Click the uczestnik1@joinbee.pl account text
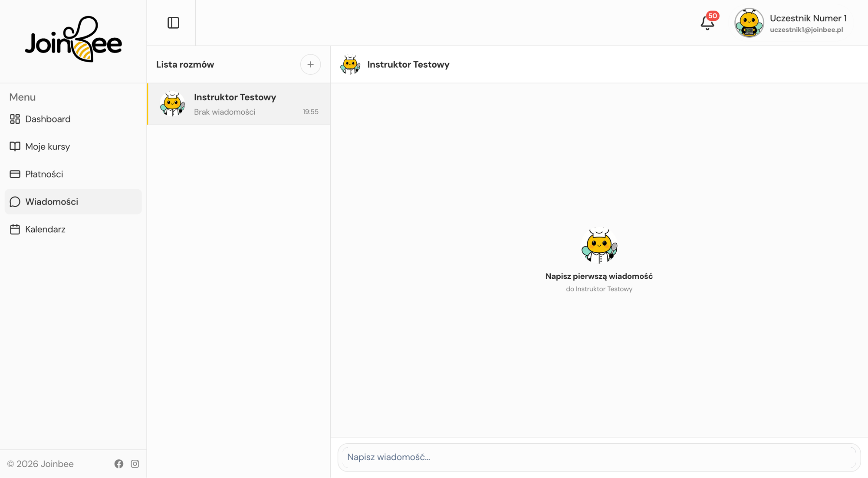Screen dimensions: 868x478 coord(806,30)
